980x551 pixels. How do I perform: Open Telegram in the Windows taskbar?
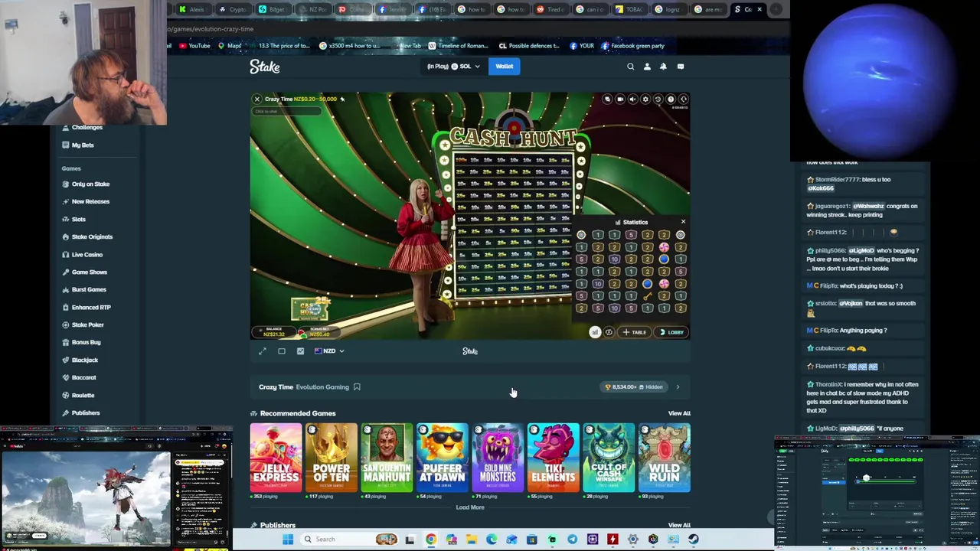pos(572,540)
